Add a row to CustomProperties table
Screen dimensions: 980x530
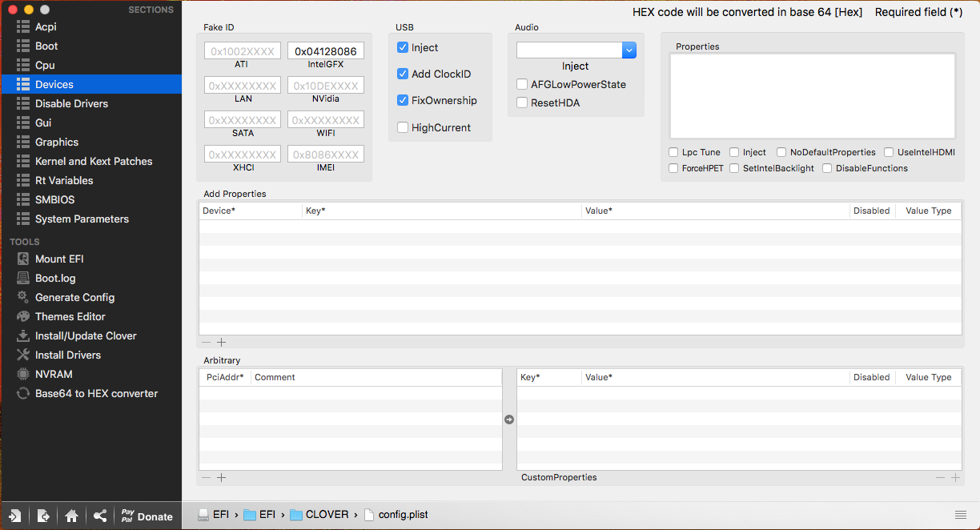(955, 477)
